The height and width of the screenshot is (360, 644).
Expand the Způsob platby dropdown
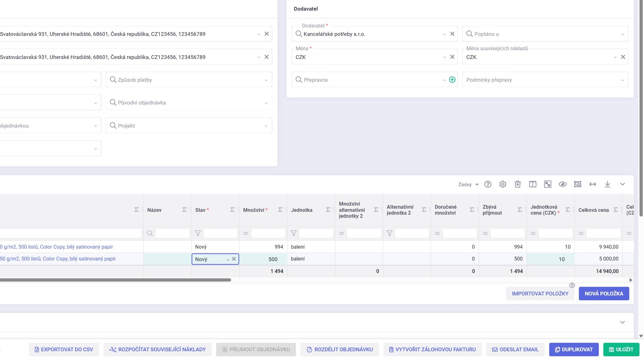pyautogui.click(x=266, y=80)
